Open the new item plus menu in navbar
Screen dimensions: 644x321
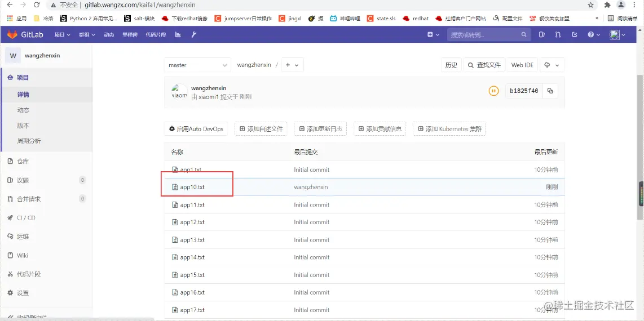[x=433, y=35]
